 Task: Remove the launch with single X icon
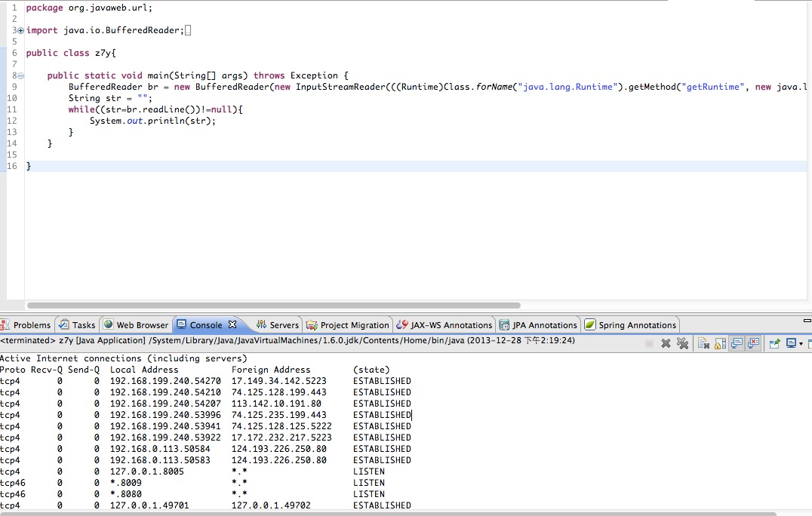pyautogui.click(x=666, y=343)
